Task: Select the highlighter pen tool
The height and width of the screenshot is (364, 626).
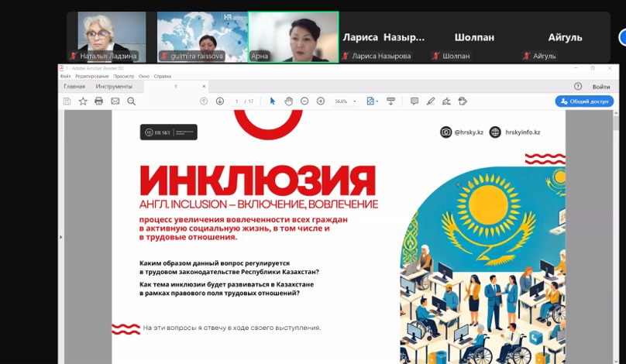Action: (x=431, y=101)
